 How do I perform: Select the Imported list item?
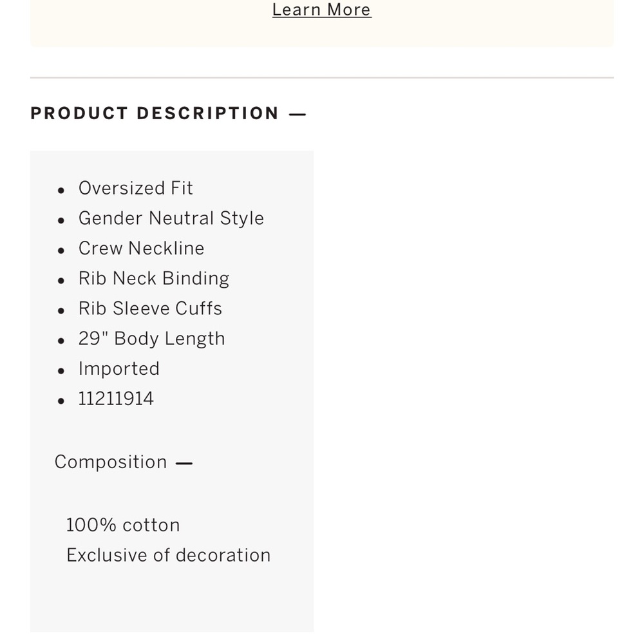click(x=118, y=369)
